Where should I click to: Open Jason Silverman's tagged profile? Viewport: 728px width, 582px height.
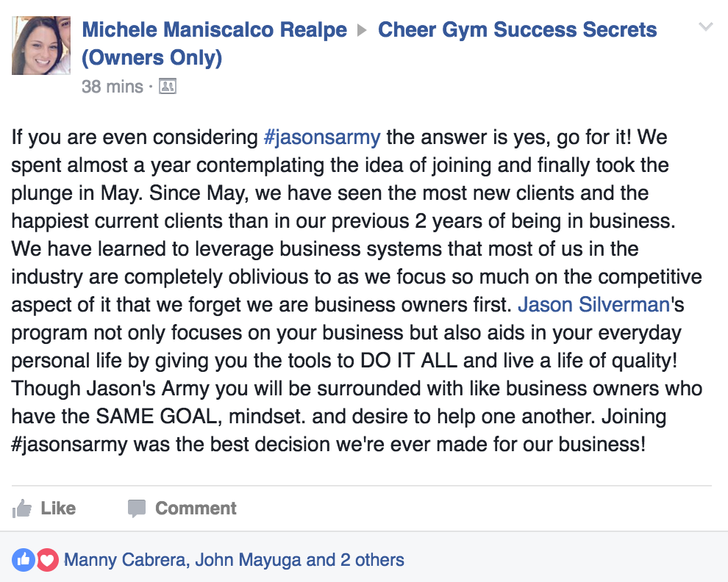coord(594,305)
